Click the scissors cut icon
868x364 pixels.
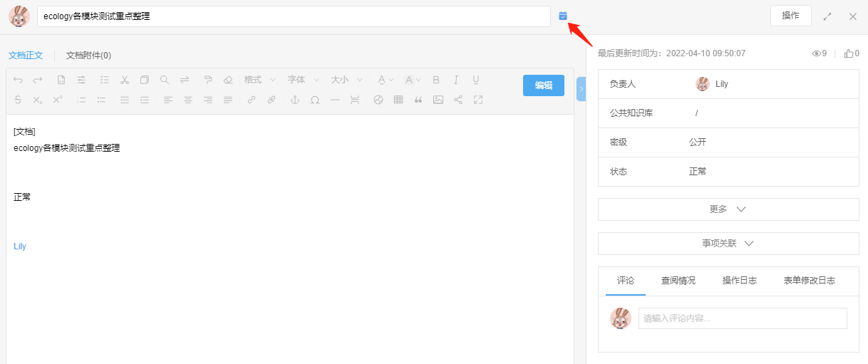[125, 80]
